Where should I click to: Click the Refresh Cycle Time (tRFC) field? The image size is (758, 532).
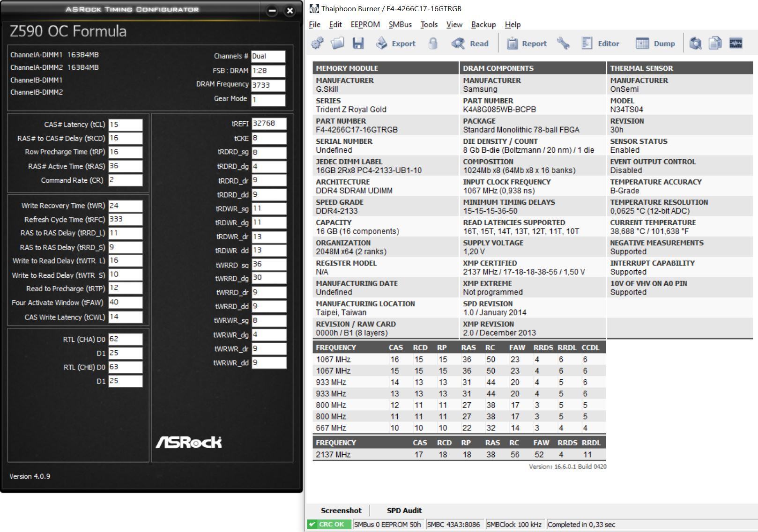[126, 219]
